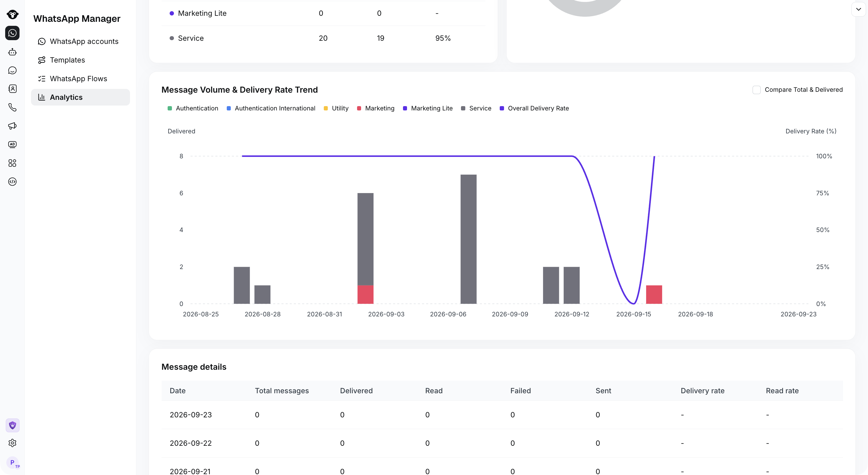This screenshot has height=475, width=868.
Task: Click the tallest gray Service bar near 2026-09-06
Action: tap(468, 239)
